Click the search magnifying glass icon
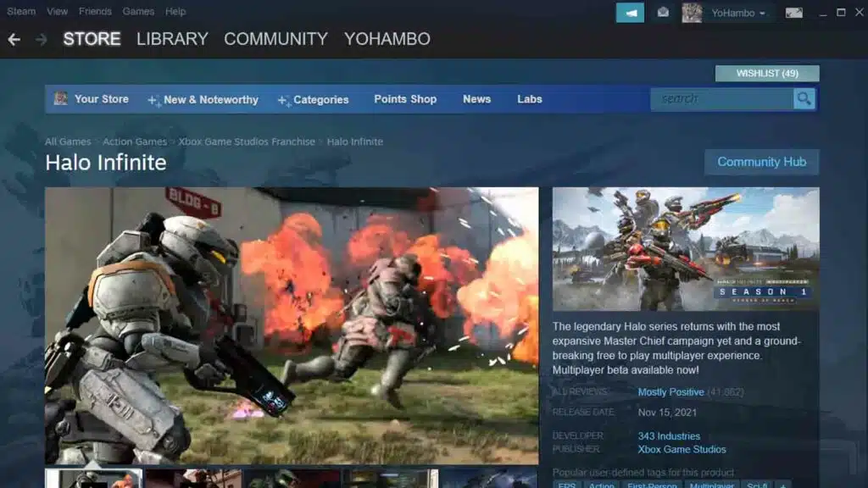The image size is (868, 488). tap(804, 99)
